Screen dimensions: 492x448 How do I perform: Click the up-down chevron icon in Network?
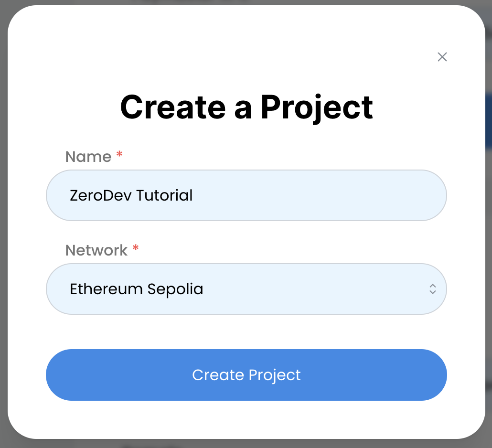pos(432,289)
